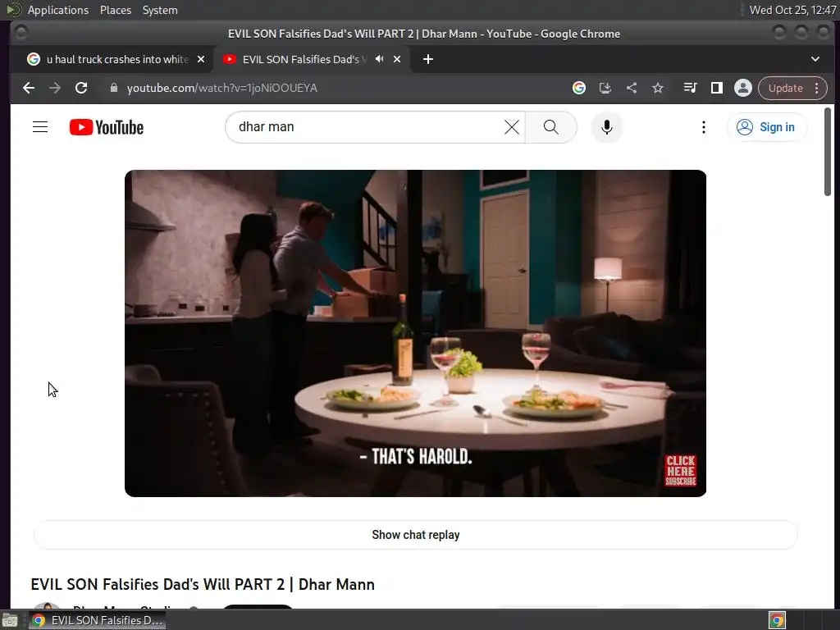View site info via padlock icon
The height and width of the screenshot is (630, 840).
[113, 88]
